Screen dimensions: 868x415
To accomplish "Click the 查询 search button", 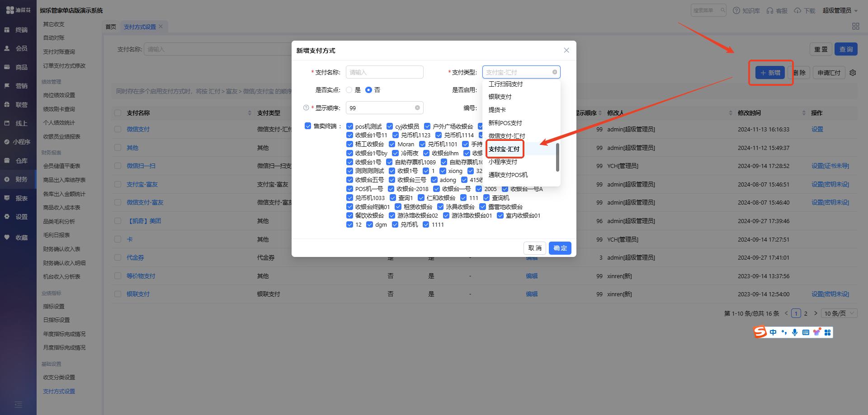I will pyautogui.click(x=846, y=49).
